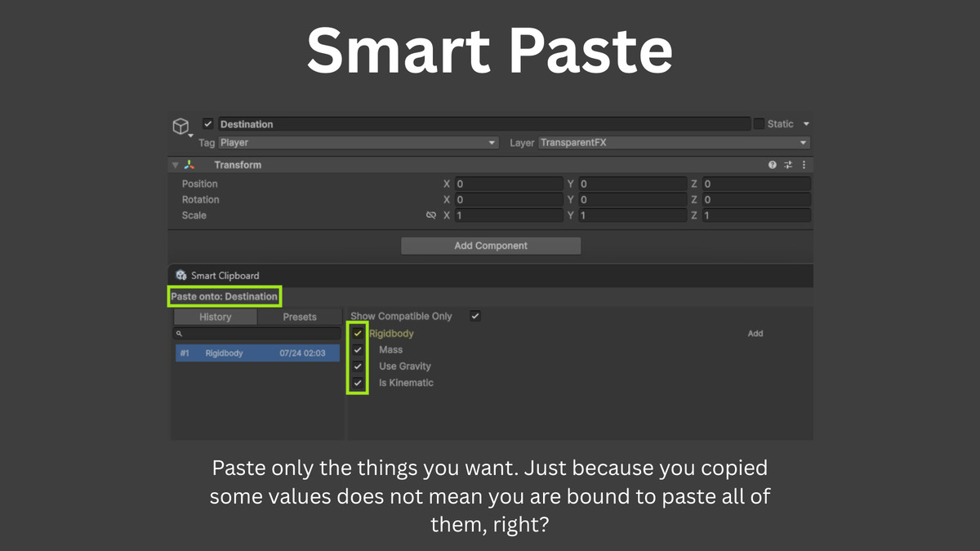Screen dimensions: 980x551
Task: Click the Is Kinematic property label
Action: [x=406, y=382]
